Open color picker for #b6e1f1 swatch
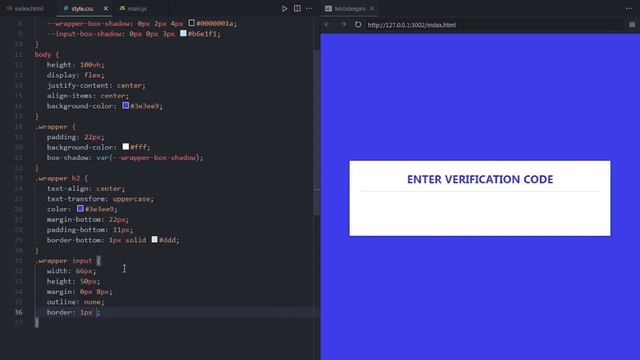The width and height of the screenshot is (640, 360). click(x=183, y=33)
